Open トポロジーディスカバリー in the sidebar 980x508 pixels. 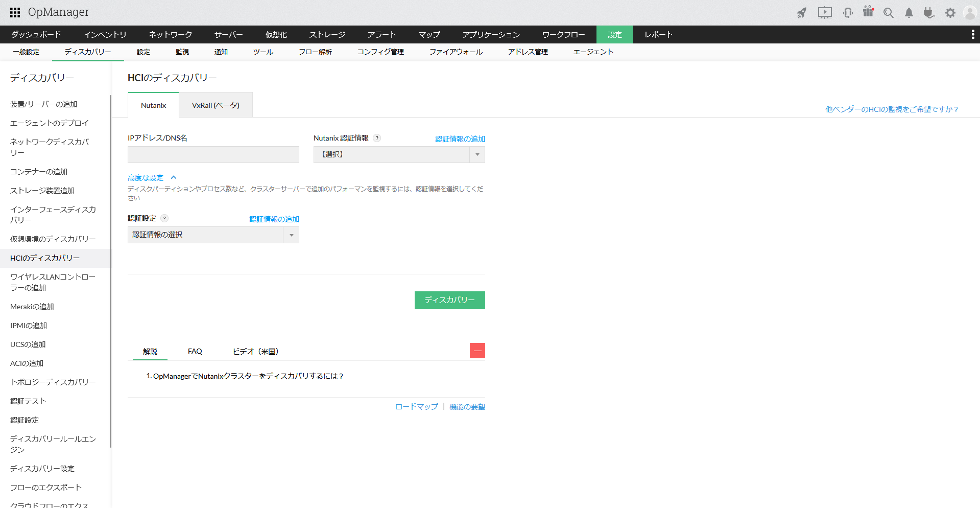(53, 382)
